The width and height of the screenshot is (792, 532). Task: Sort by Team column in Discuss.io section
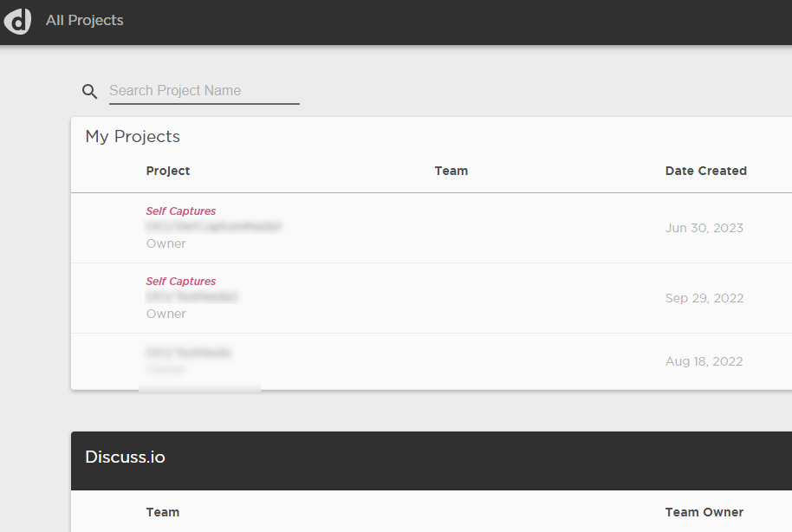point(163,512)
